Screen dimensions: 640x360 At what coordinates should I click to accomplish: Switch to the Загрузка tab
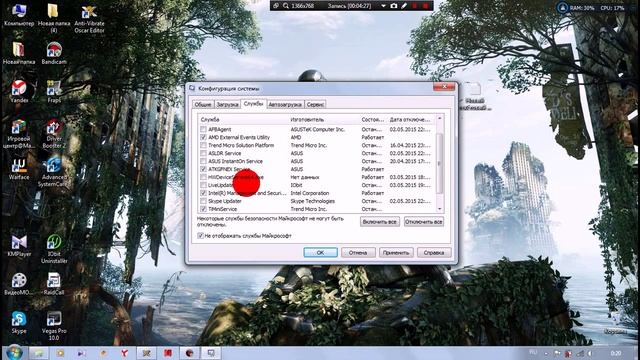tap(227, 104)
